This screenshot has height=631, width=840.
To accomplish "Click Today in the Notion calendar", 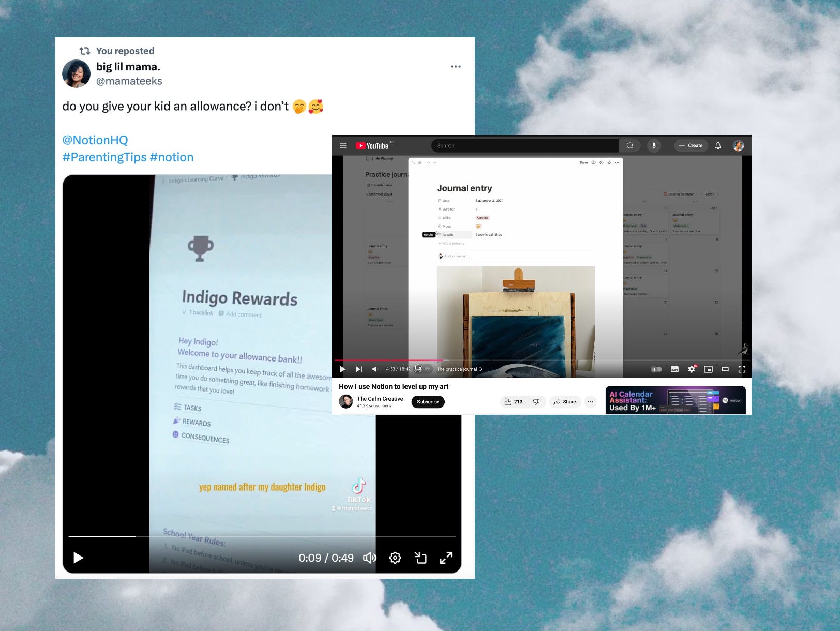I will pyautogui.click(x=710, y=194).
